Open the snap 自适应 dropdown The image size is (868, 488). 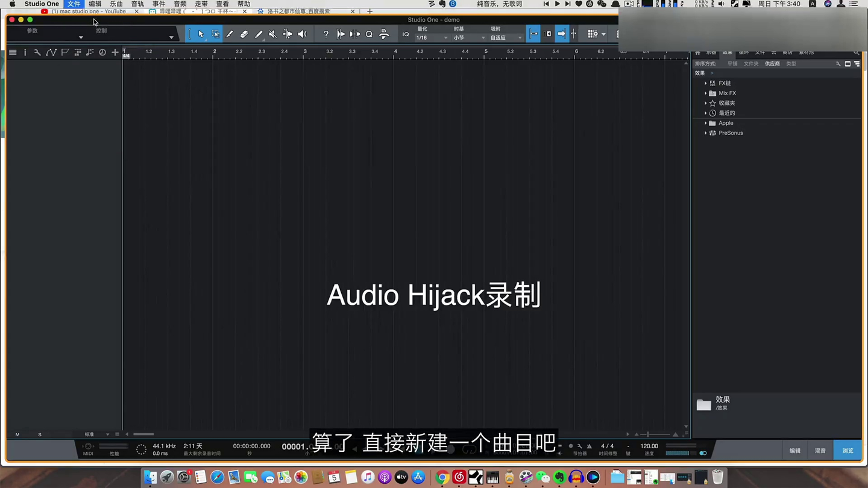(506, 38)
